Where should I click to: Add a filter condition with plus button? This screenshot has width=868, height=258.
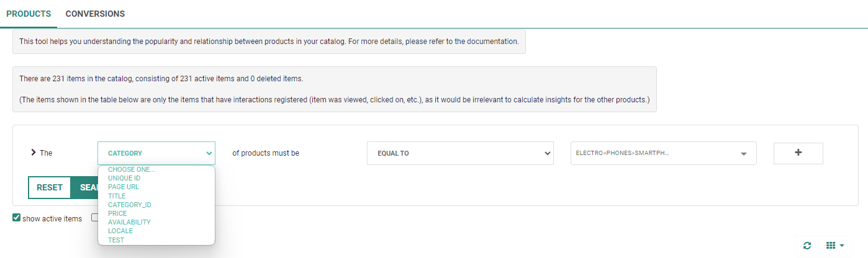(x=798, y=153)
